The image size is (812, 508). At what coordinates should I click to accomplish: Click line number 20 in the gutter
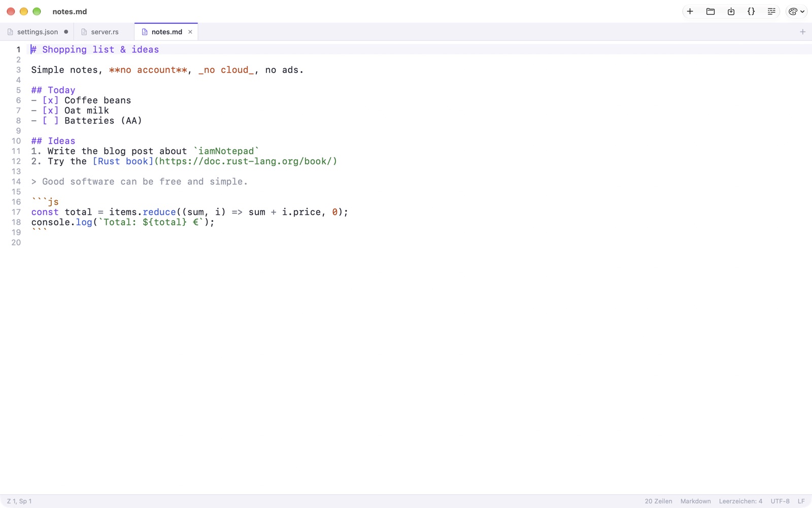point(16,243)
